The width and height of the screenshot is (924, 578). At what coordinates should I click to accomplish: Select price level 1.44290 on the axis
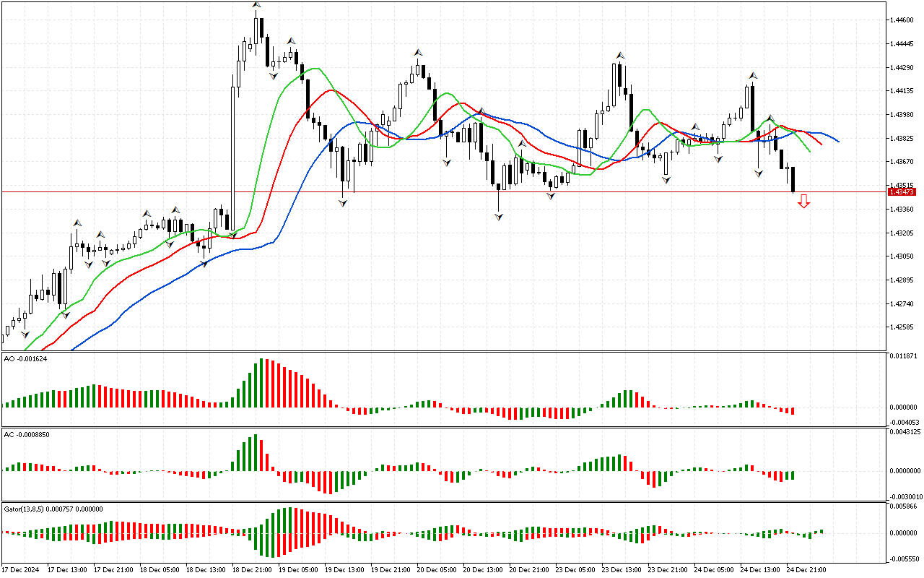[x=902, y=68]
